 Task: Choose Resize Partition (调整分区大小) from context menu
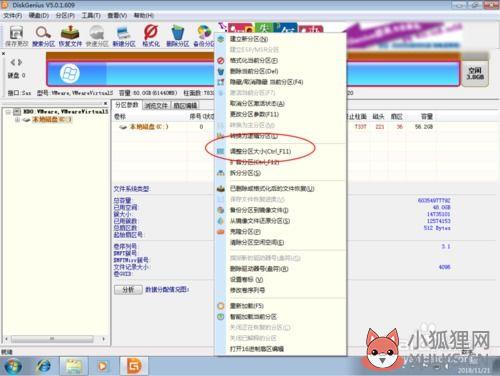click(260, 151)
